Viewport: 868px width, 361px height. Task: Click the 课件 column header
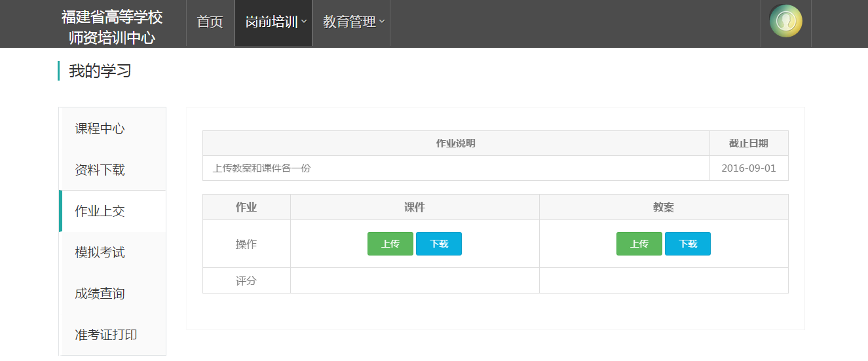(414, 207)
